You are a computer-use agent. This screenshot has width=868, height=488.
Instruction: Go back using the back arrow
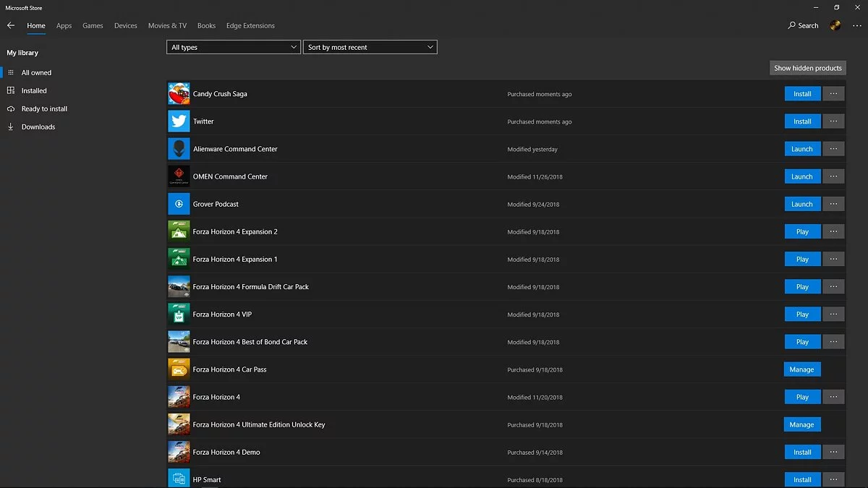pos(11,25)
